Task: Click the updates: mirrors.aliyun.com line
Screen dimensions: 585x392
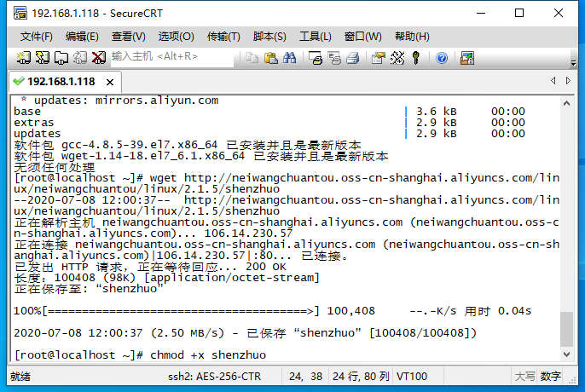Action: 119,101
